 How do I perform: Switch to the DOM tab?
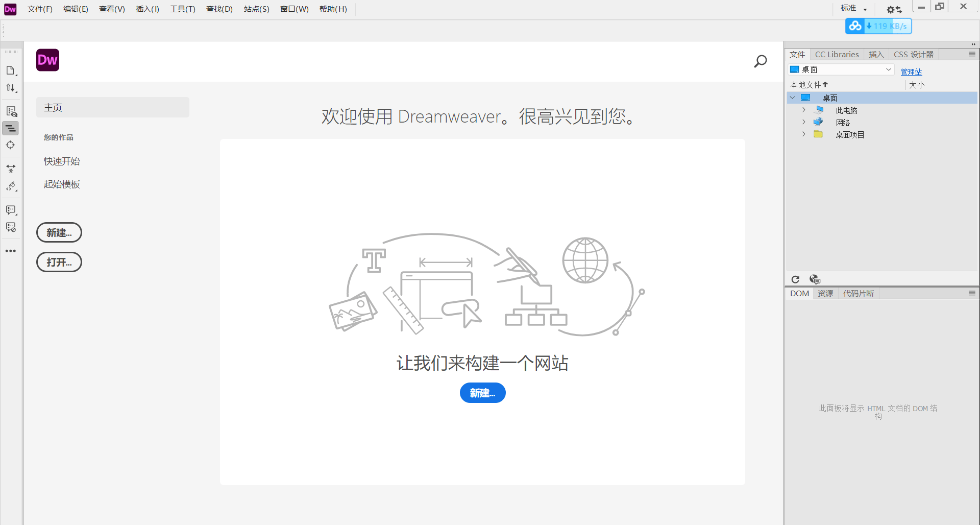pos(799,293)
